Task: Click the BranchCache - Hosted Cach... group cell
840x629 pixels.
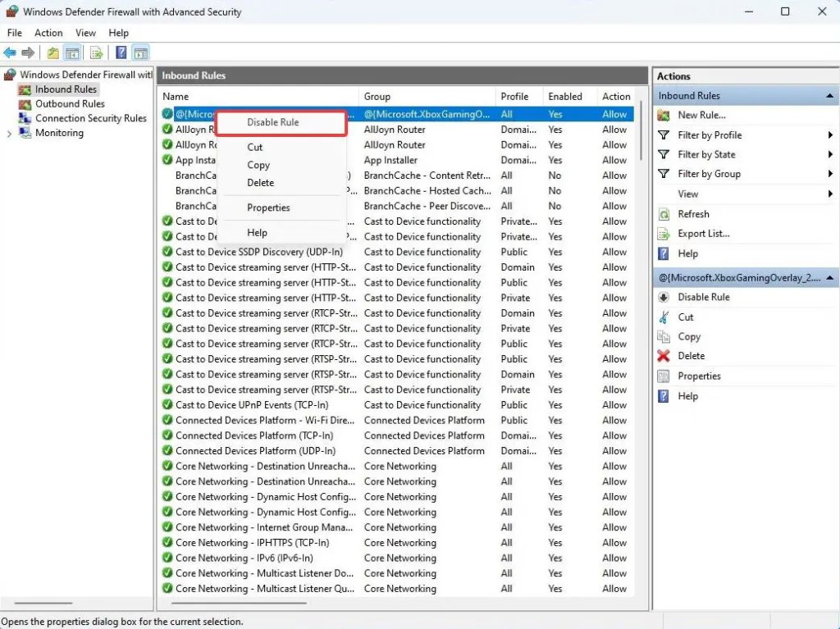Action: pos(427,191)
